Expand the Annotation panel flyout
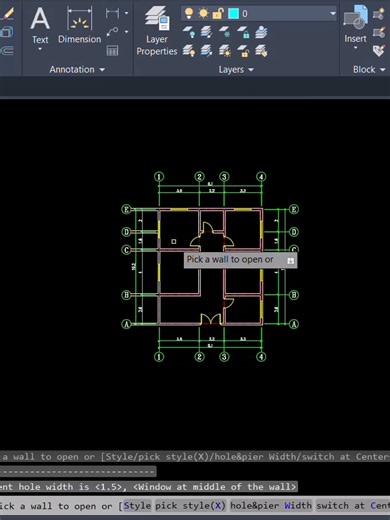 tap(102, 70)
